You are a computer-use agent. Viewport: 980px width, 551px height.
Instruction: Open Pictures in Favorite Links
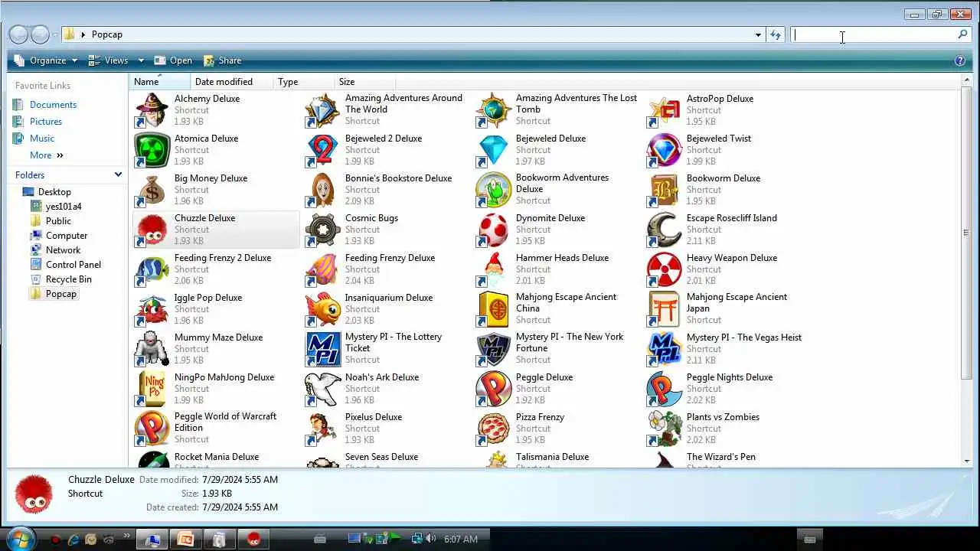point(46,122)
